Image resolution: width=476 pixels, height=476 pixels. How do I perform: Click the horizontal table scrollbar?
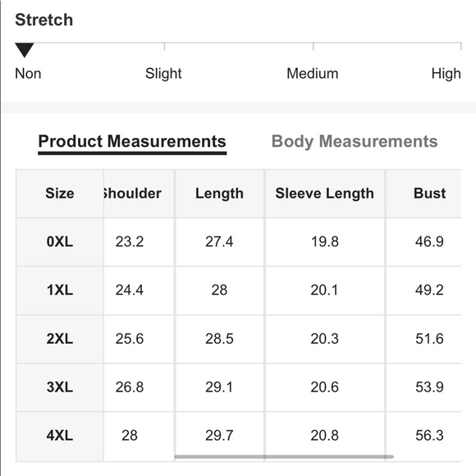click(284, 456)
